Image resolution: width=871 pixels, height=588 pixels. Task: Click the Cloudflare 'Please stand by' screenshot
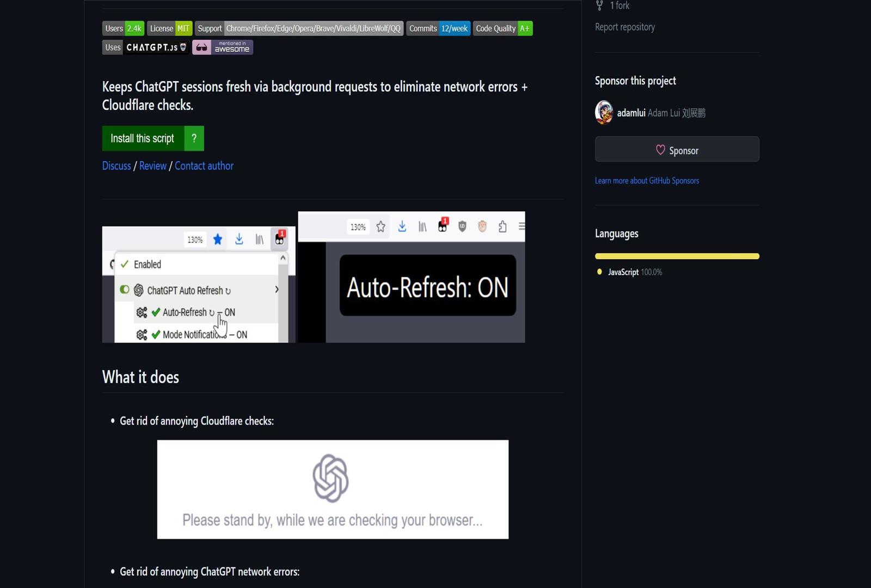(x=333, y=489)
